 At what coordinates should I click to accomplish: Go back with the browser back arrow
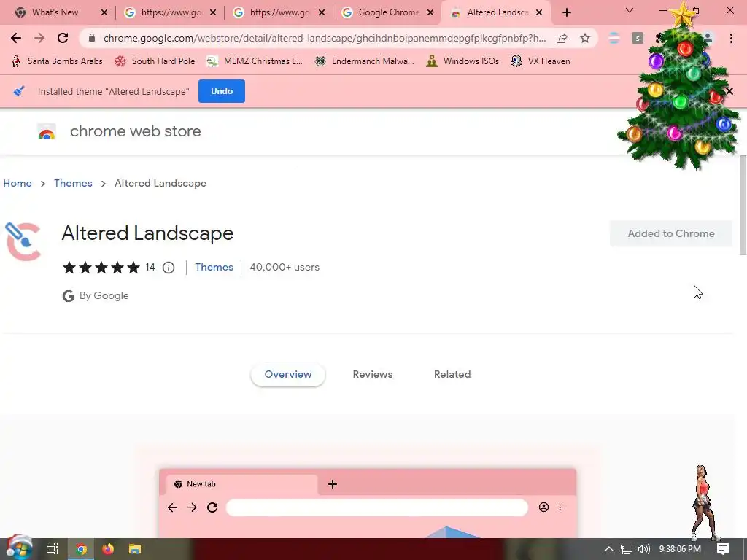click(x=16, y=38)
